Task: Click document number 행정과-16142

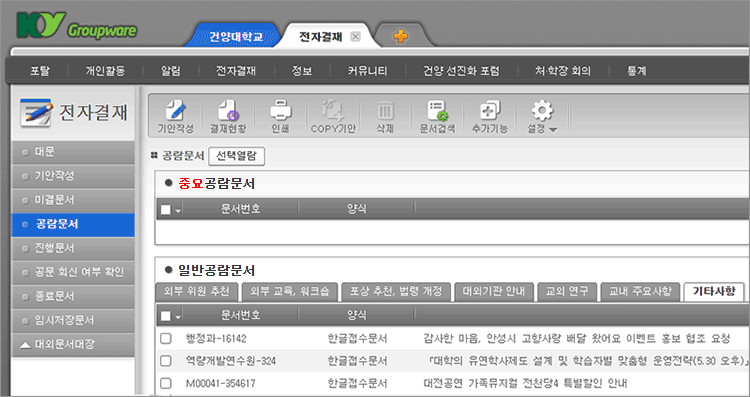Action: tap(216, 339)
